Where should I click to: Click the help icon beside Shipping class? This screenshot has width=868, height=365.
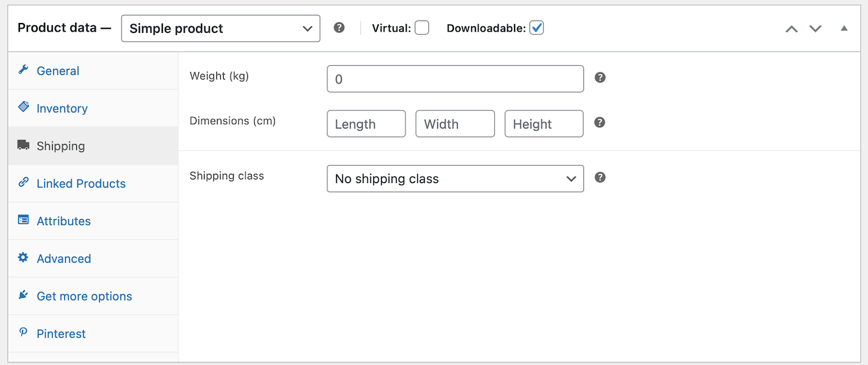pos(600,177)
